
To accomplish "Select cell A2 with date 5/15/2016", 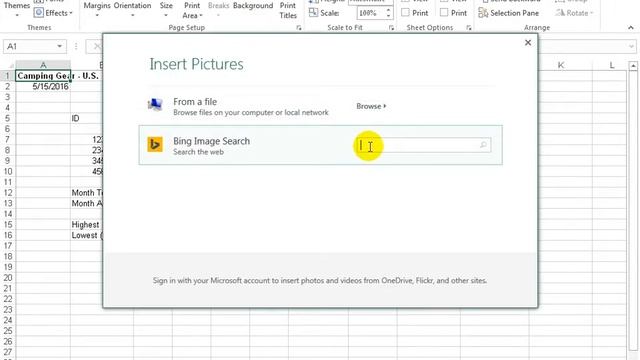I will click(x=43, y=87).
